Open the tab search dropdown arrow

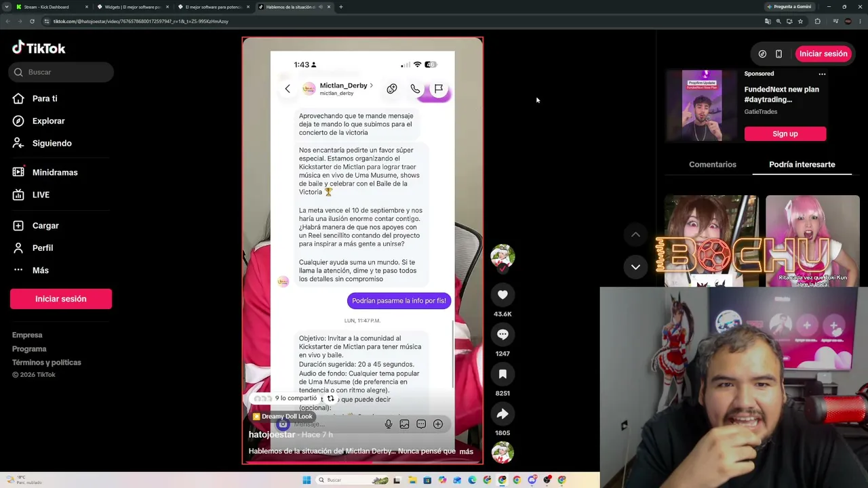point(7,7)
